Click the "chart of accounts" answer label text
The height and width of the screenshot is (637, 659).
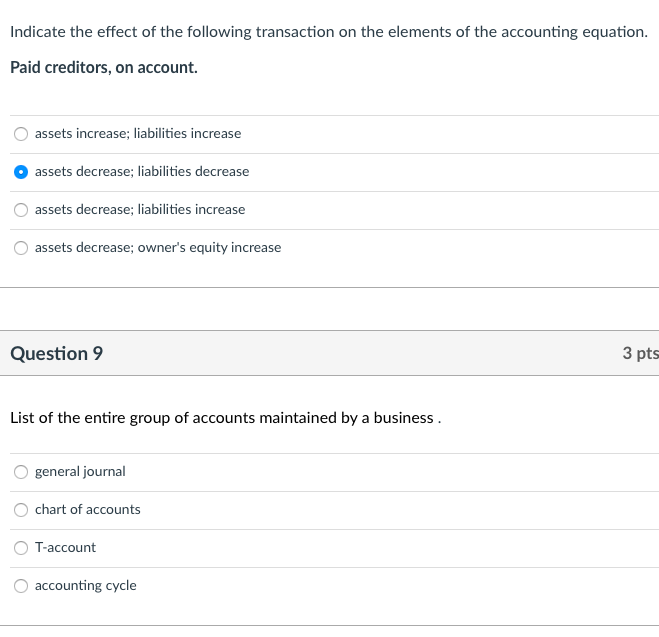pyautogui.click(x=88, y=510)
